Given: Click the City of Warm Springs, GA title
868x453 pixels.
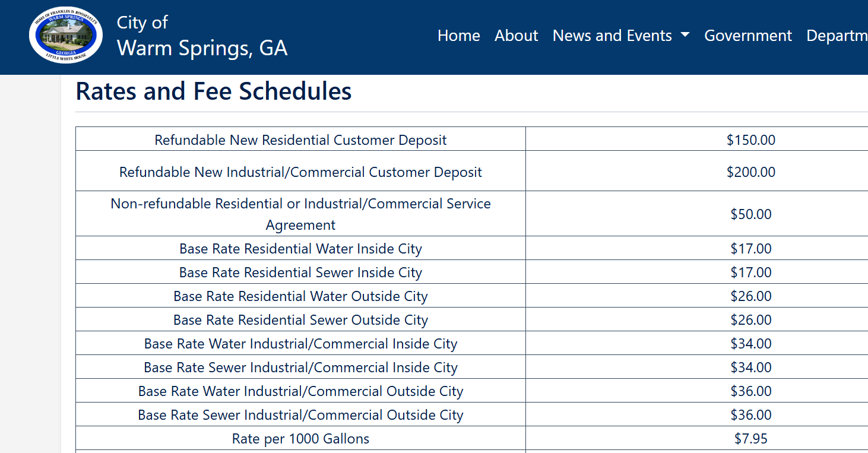Looking at the screenshot, I should [x=202, y=37].
